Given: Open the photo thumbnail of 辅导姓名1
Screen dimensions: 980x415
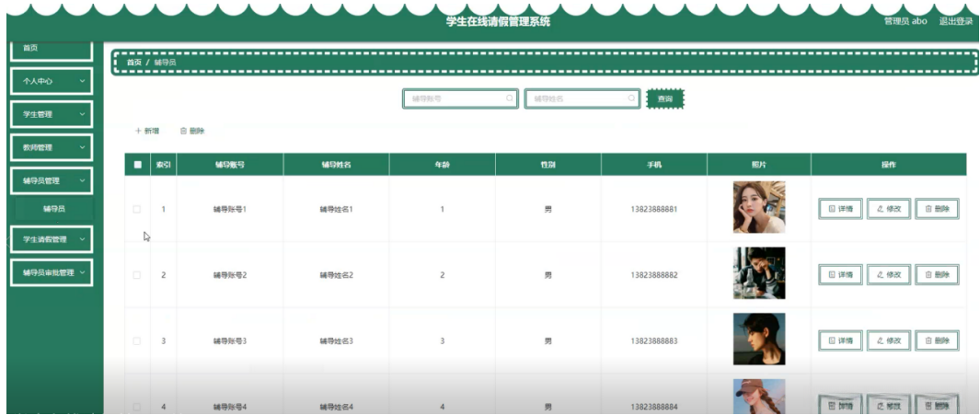Looking at the screenshot, I should pyautogui.click(x=759, y=207).
